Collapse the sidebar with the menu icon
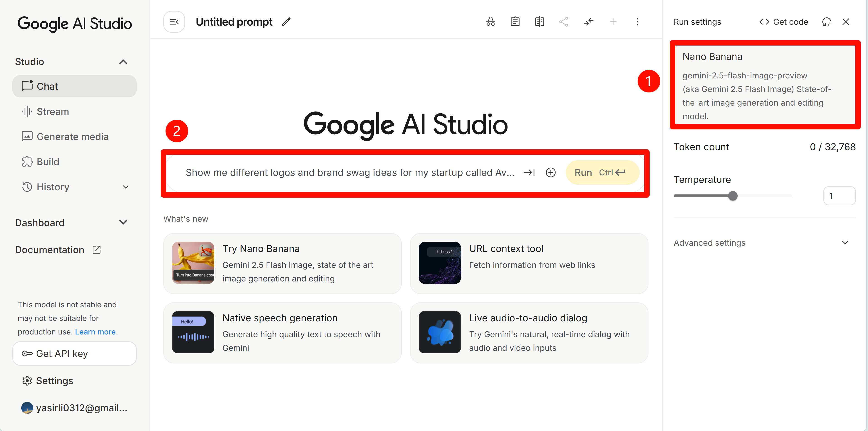The image size is (868, 431). click(x=174, y=22)
